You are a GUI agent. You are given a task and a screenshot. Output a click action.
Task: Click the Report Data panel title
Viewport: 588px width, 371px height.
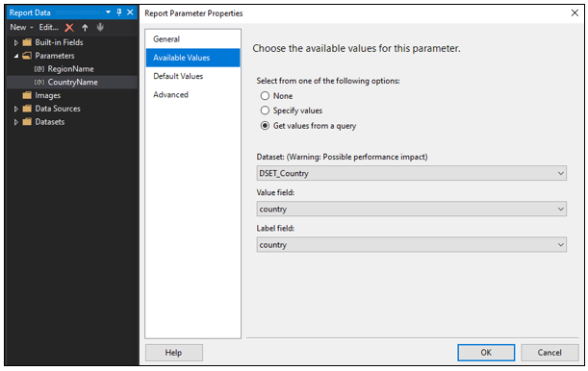tap(30, 12)
